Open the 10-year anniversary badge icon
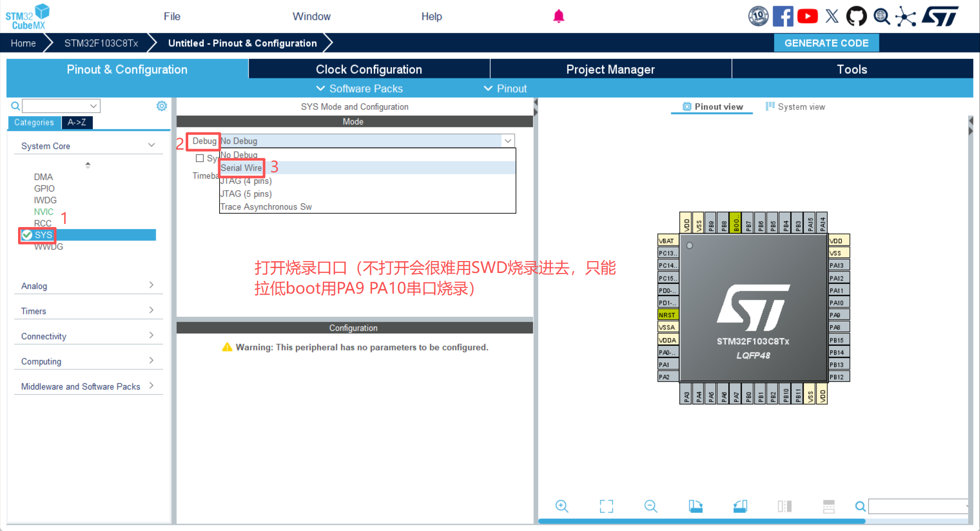Viewport: 980px width, 531px height. pos(758,17)
